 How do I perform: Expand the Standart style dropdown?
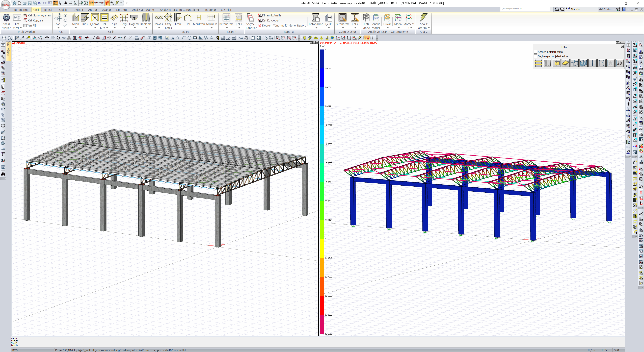pos(597,10)
